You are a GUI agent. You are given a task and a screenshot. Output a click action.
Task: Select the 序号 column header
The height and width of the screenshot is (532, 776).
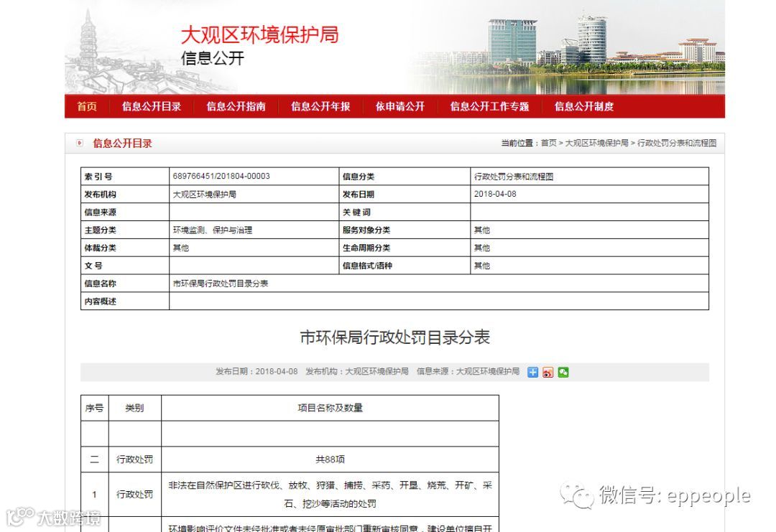pyautogui.click(x=95, y=408)
